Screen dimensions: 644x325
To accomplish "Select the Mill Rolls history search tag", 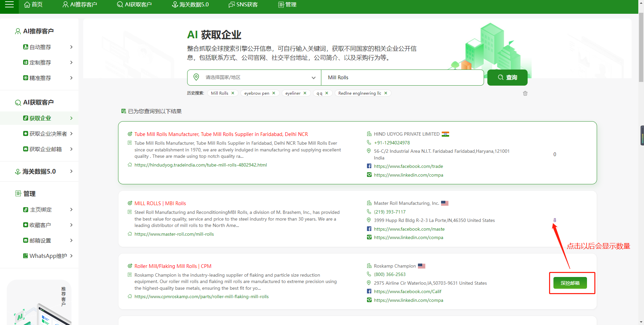I will [x=219, y=93].
